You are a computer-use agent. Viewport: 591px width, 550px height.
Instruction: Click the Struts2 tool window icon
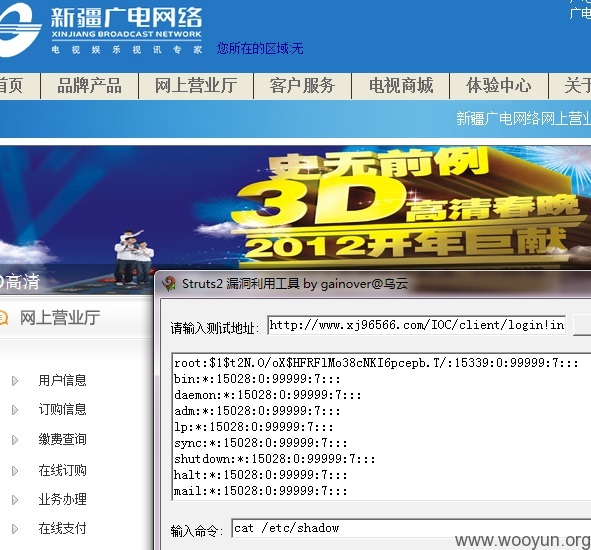click(169, 283)
